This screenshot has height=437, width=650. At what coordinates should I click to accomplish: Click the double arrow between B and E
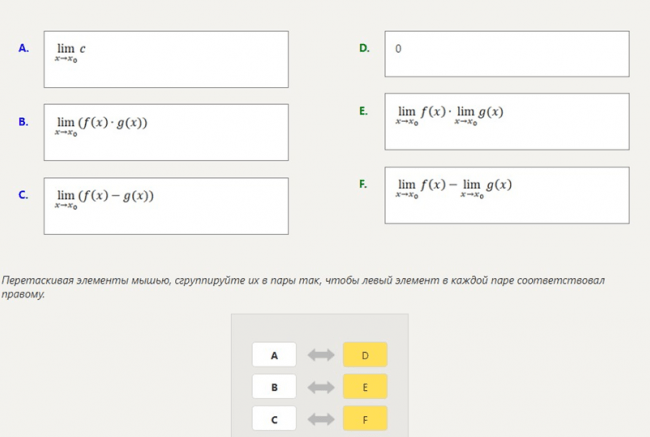point(321,387)
